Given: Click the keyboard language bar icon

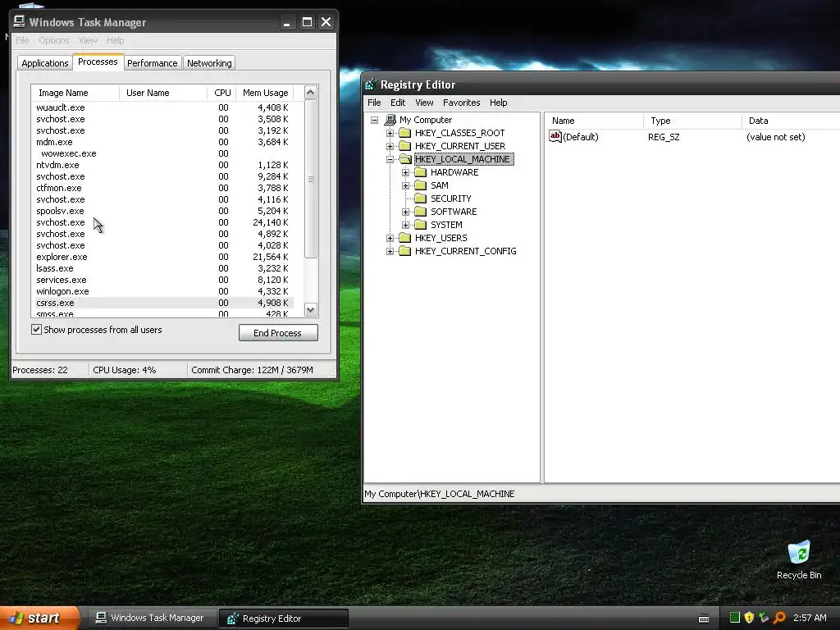Looking at the screenshot, I should point(704,619).
